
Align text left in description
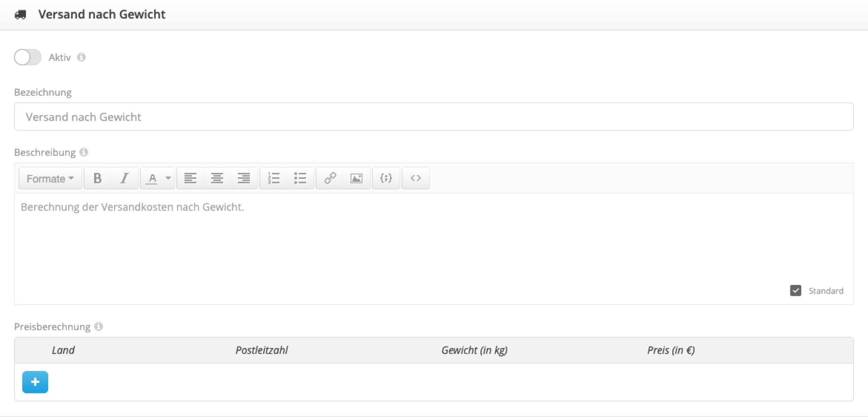pos(190,179)
